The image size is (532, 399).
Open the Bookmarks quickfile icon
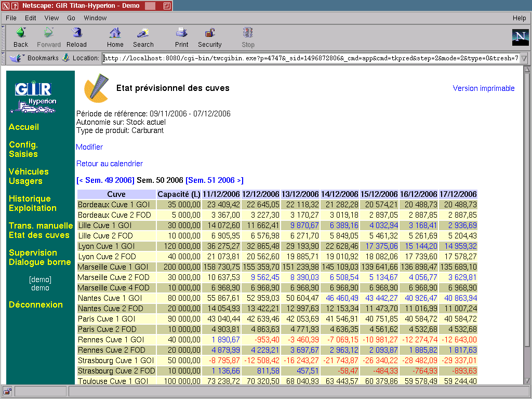pos(16,58)
